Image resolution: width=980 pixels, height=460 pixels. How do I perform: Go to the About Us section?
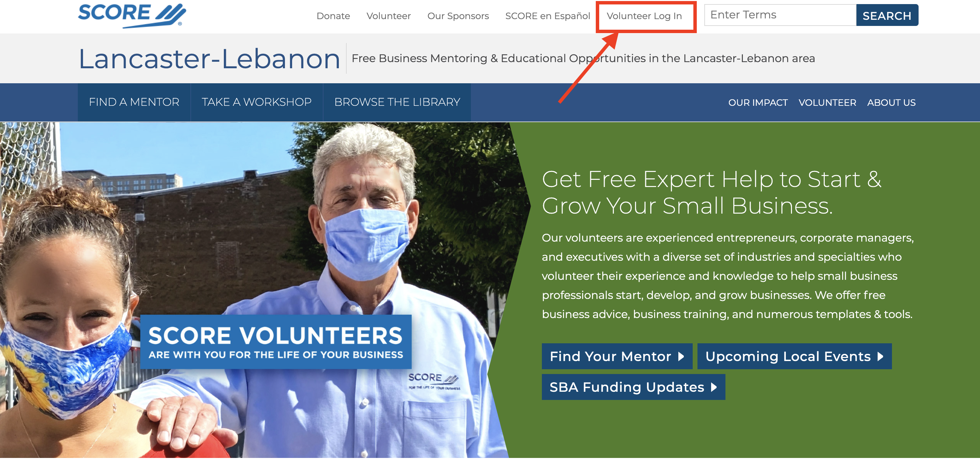tap(891, 103)
